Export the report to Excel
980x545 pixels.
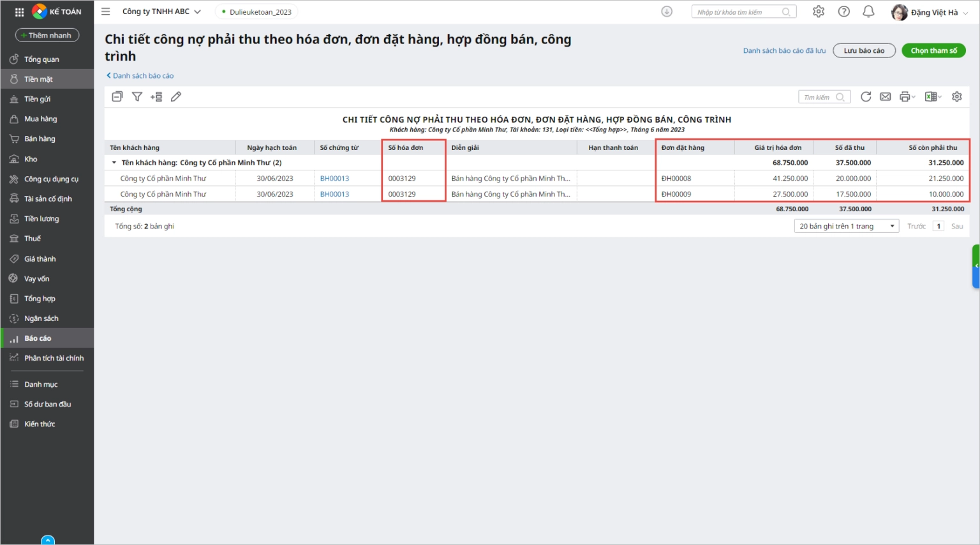pyautogui.click(x=932, y=97)
